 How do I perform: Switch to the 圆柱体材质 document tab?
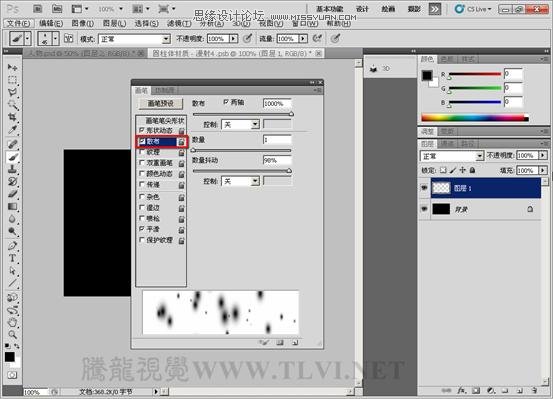click(232, 53)
